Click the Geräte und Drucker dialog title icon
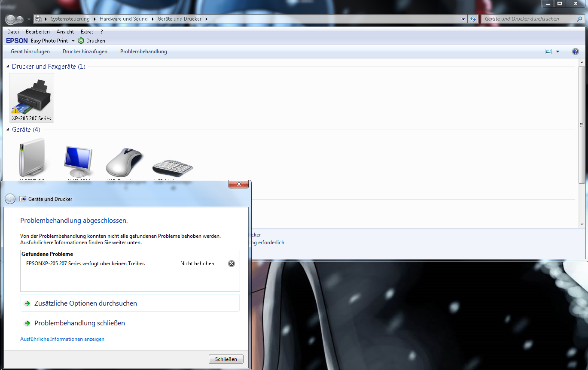Screen dimensions: 588x370 click(23, 199)
